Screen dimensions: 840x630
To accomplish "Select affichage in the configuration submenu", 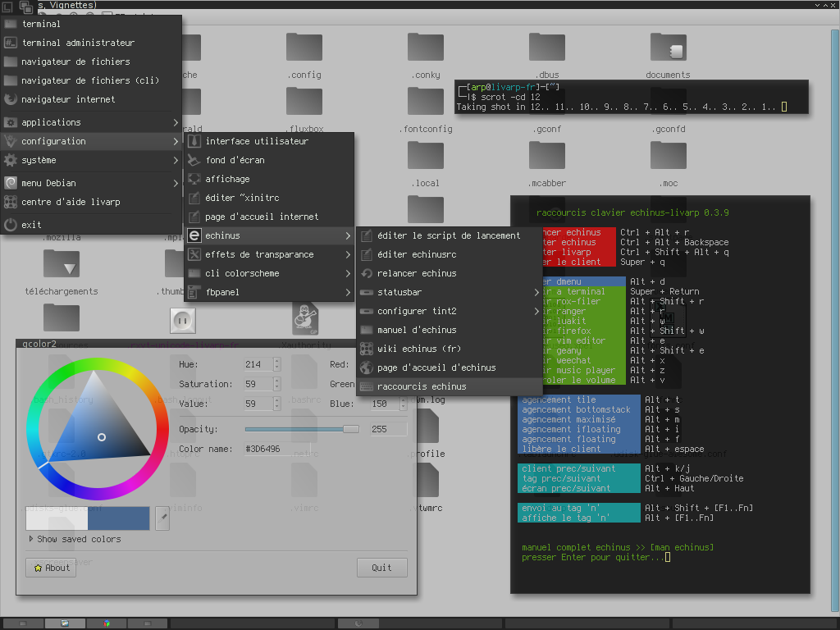I will click(x=269, y=179).
